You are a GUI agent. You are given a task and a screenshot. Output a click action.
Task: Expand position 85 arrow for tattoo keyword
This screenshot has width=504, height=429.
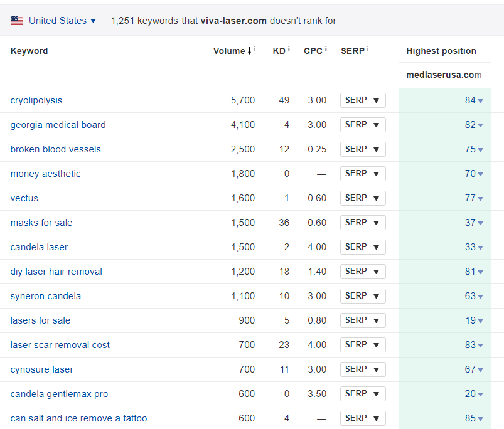pyautogui.click(x=480, y=419)
